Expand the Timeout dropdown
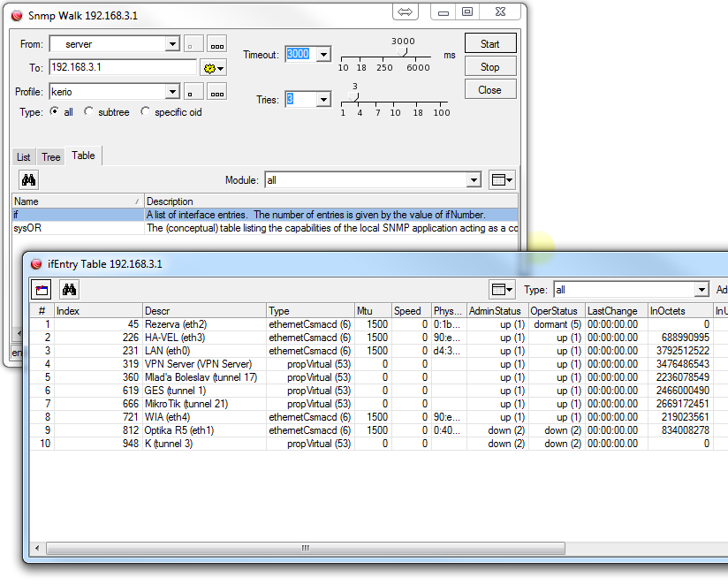The width and height of the screenshot is (728, 585). [x=322, y=55]
